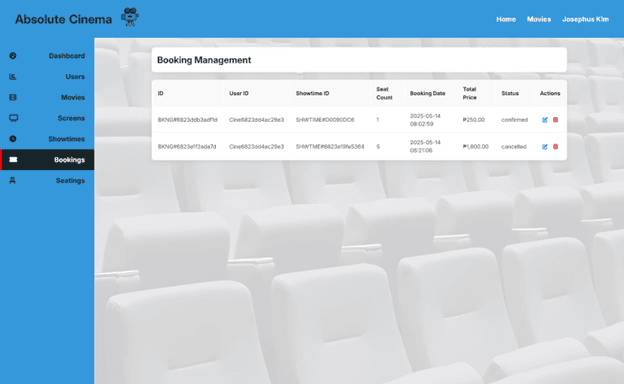Delete the confirmed booking BKNG#6823ddb3adf1d
This screenshot has height=384, width=624.
pos(556,120)
